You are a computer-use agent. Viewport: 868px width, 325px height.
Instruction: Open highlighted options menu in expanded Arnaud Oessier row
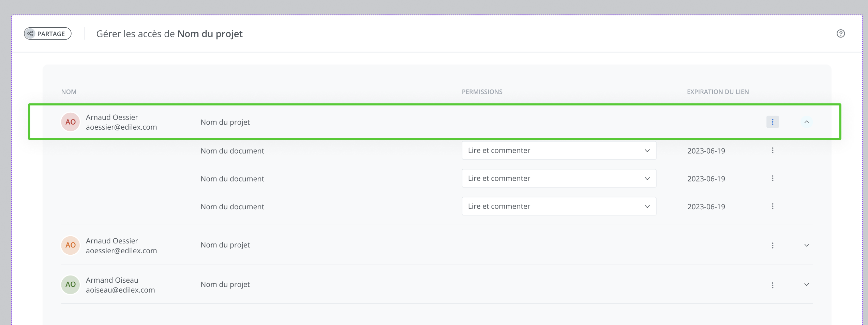tap(772, 122)
